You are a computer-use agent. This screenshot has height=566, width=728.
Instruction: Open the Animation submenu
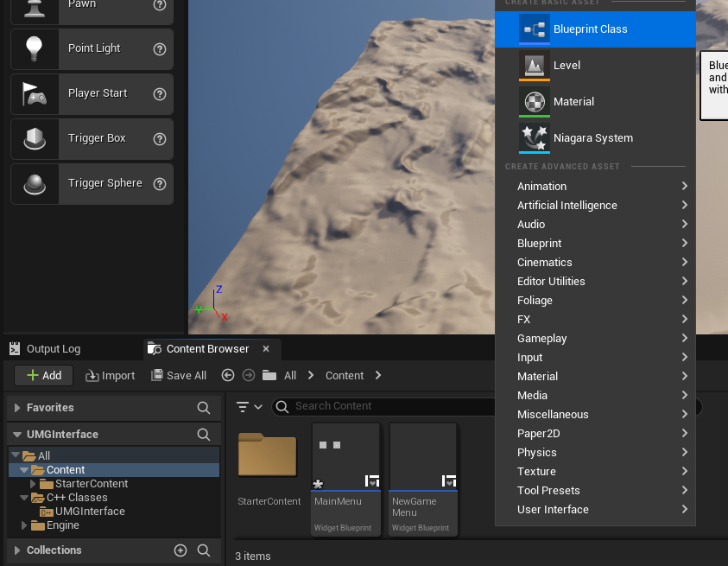[595, 186]
